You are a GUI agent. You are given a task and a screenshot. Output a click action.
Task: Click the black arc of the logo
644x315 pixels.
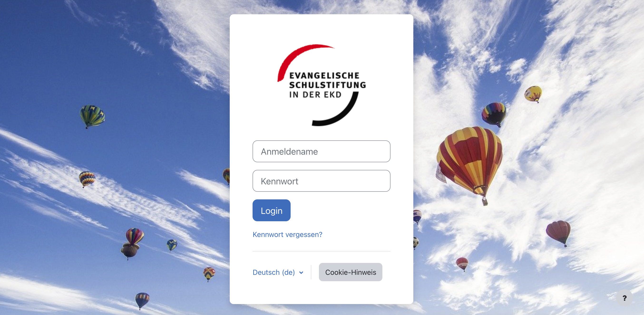[336, 109]
